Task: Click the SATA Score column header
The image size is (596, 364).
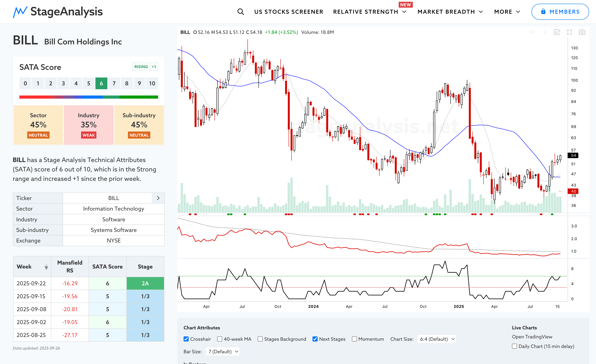Action: click(x=107, y=267)
